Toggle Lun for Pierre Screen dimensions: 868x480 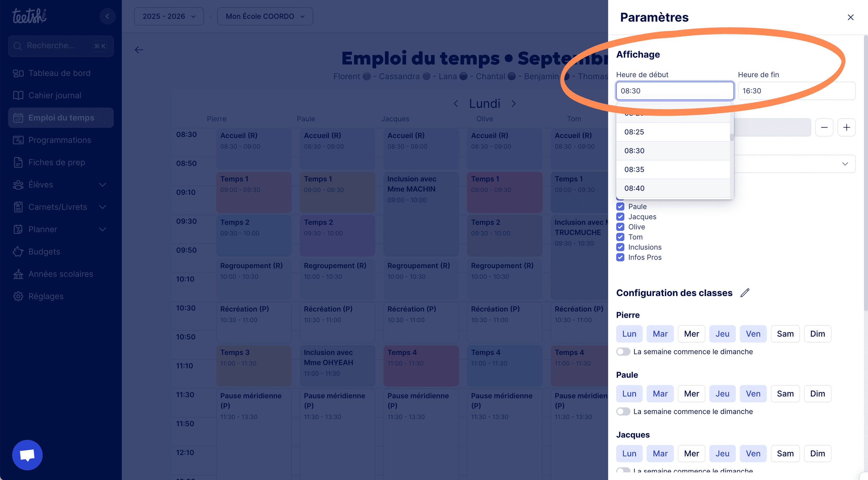point(629,334)
